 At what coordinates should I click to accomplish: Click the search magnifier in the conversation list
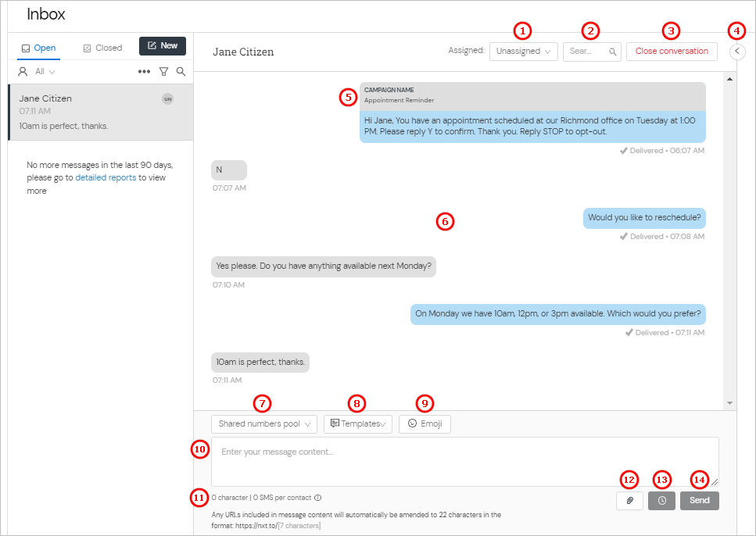pos(181,71)
